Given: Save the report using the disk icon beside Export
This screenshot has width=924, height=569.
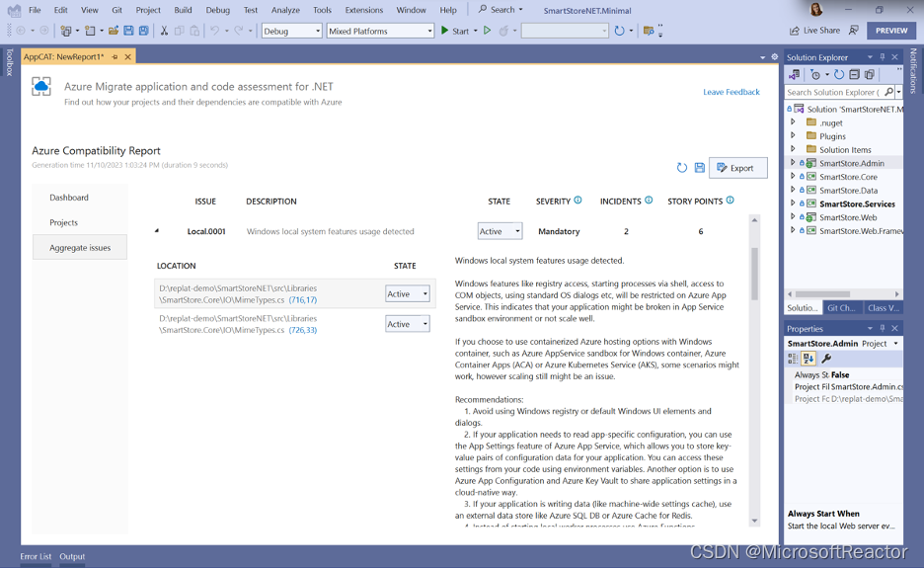Looking at the screenshot, I should click(x=700, y=168).
